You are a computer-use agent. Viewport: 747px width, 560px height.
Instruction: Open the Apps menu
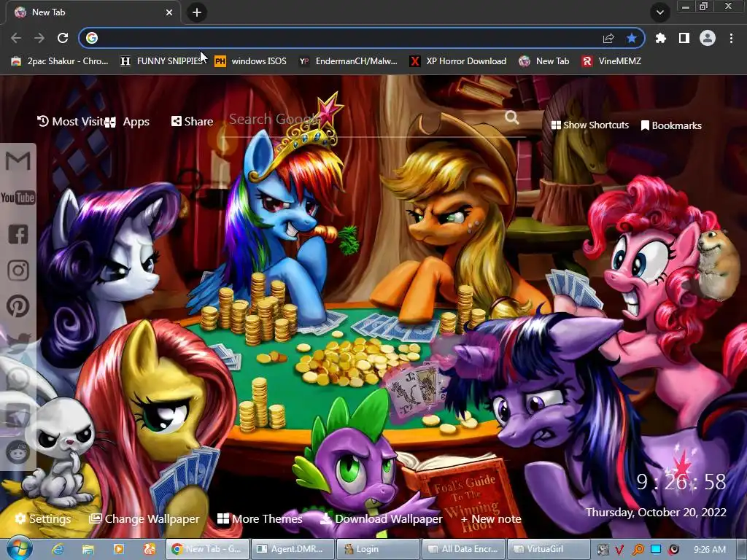pyautogui.click(x=127, y=122)
